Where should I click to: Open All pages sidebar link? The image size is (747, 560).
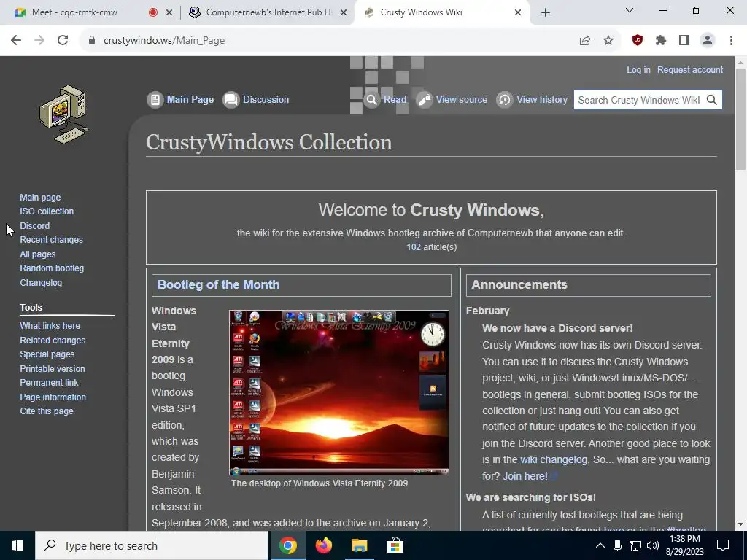38,254
